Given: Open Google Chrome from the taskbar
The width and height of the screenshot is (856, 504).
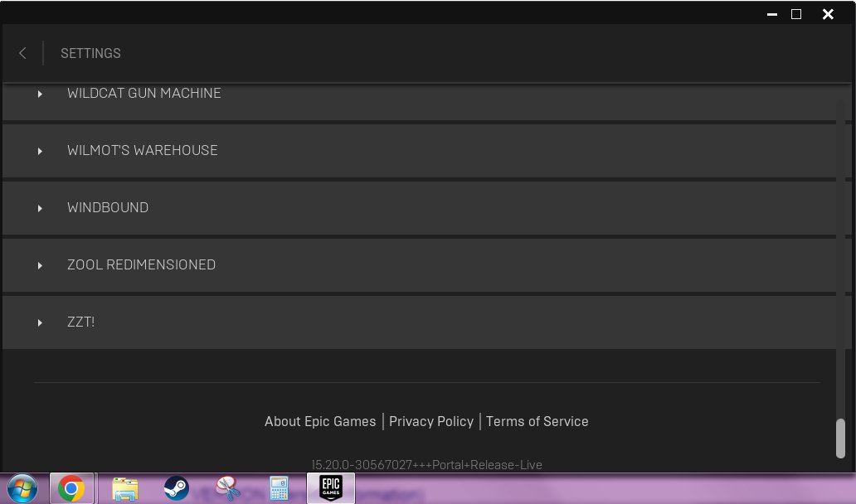Looking at the screenshot, I should click(x=72, y=488).
